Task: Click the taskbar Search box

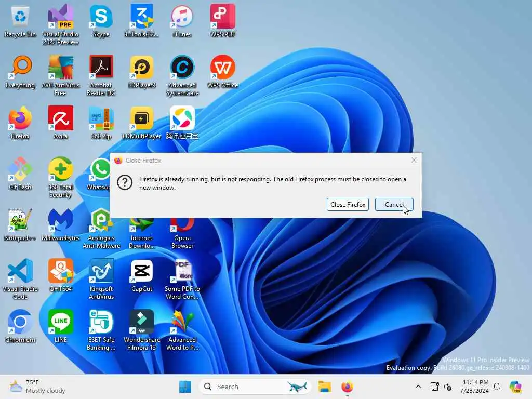Action: pos(255,387)
